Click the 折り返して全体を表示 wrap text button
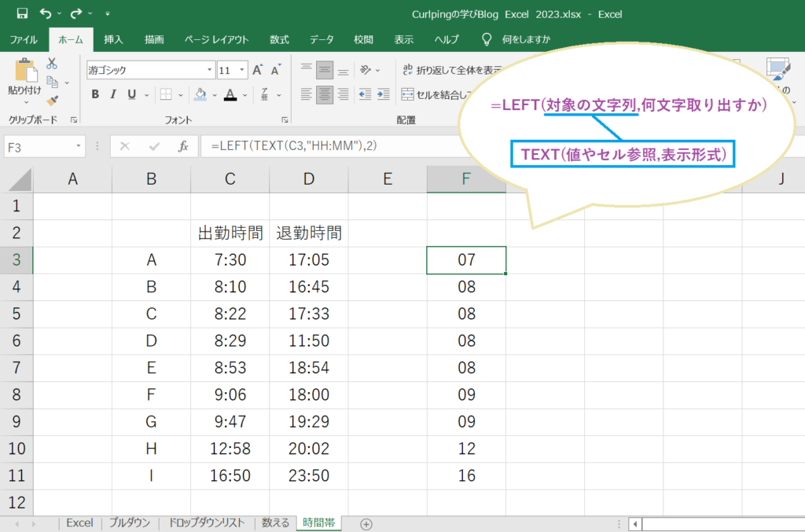This screenshot has height=532, width=805. [452, 70]
